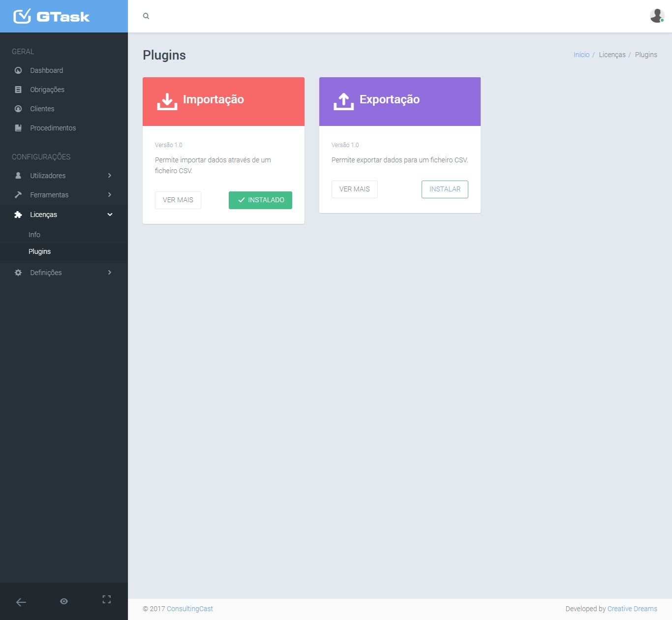672x620 pixels.
Task: Click the search magnifier icon
Action: tap(146, 16)
